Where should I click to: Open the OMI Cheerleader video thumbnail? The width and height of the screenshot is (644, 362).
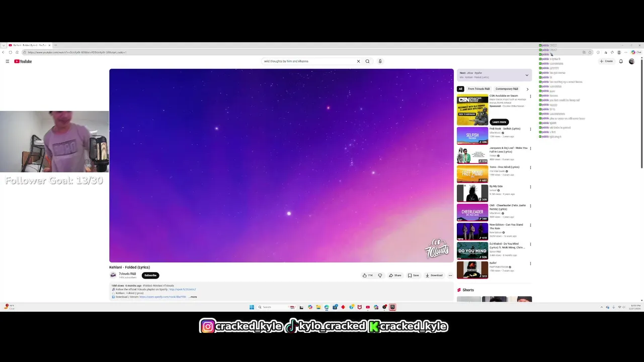click(x=472, y=213)
